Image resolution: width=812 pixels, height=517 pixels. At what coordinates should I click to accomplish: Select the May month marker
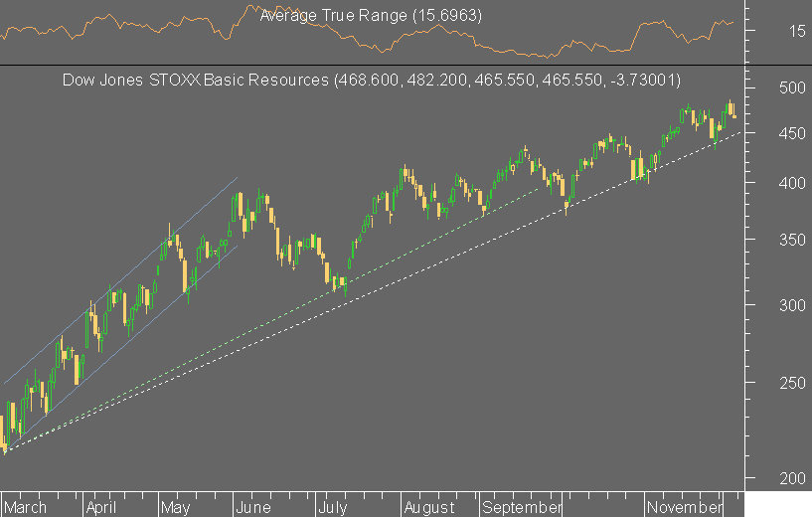[175, 507]
